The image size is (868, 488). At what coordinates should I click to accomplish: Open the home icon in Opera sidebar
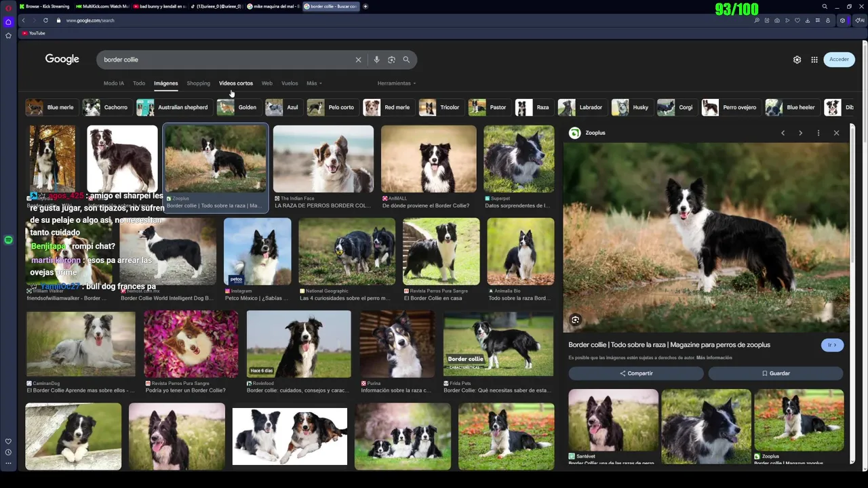[x=8, y=22]
